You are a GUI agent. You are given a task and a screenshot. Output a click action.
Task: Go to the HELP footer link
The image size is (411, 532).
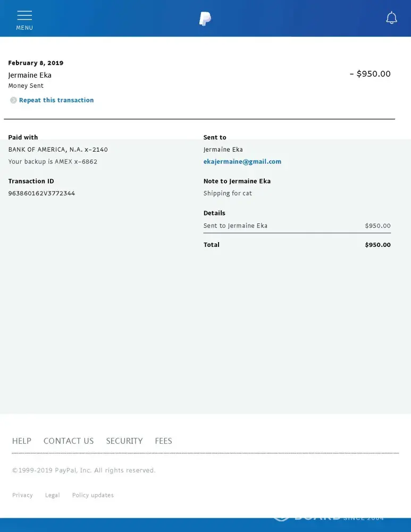(x=22, y=441)
